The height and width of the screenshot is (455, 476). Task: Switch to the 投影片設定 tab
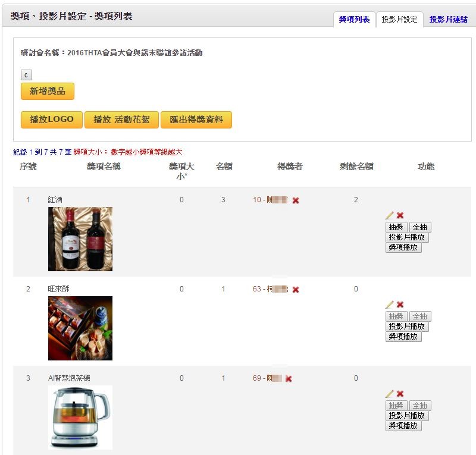(399, 20)
